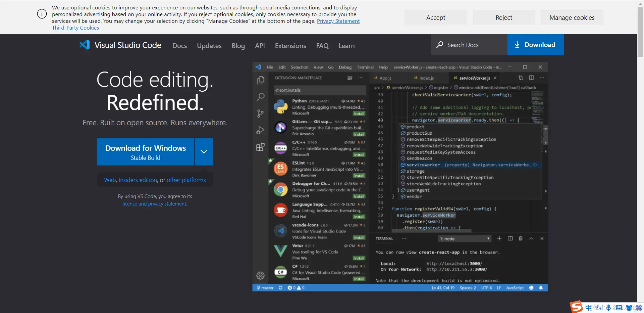Open the license and privacy statement link
This screenshot has width=644, height=313.
155,204
